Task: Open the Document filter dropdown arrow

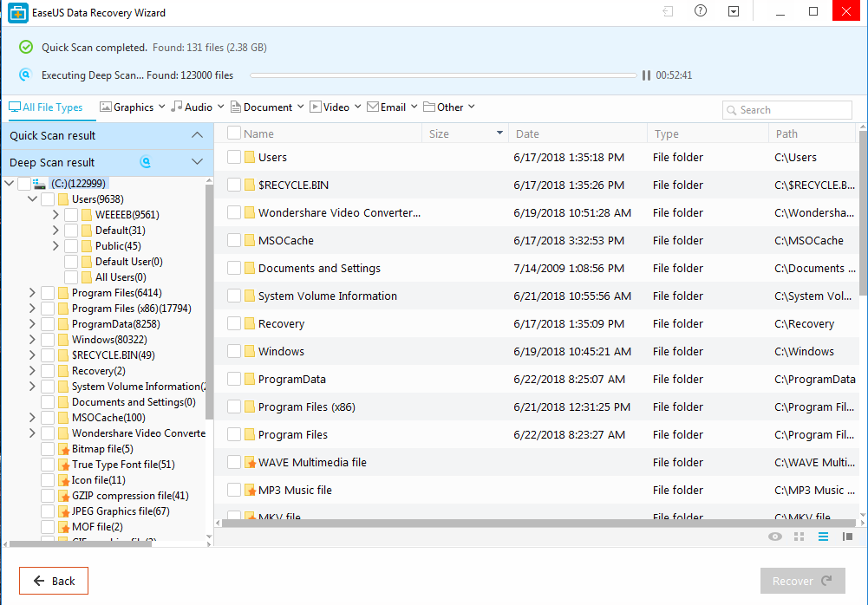Action: coord(301,107)
